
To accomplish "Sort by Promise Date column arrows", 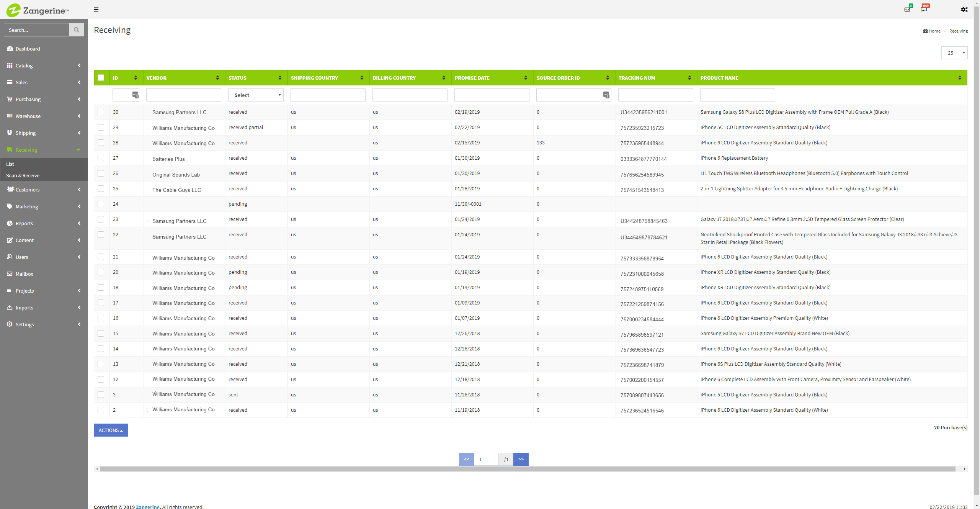I will (x=526, y=78).
